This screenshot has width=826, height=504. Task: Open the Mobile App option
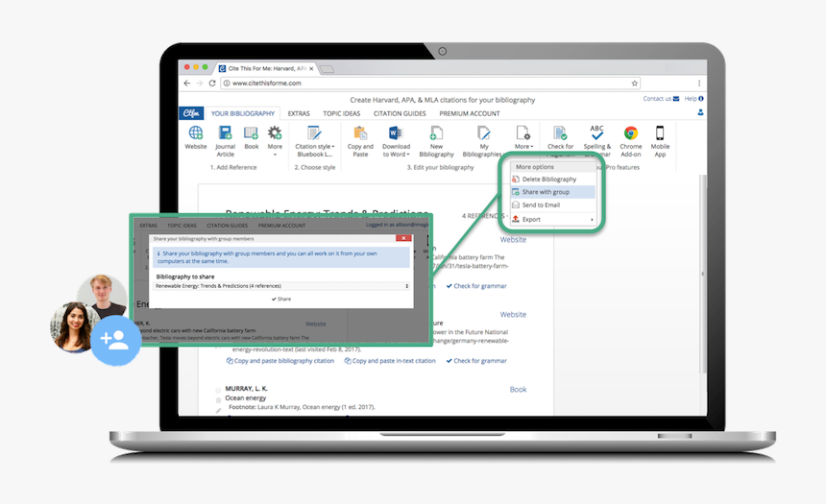click(660, 141)
